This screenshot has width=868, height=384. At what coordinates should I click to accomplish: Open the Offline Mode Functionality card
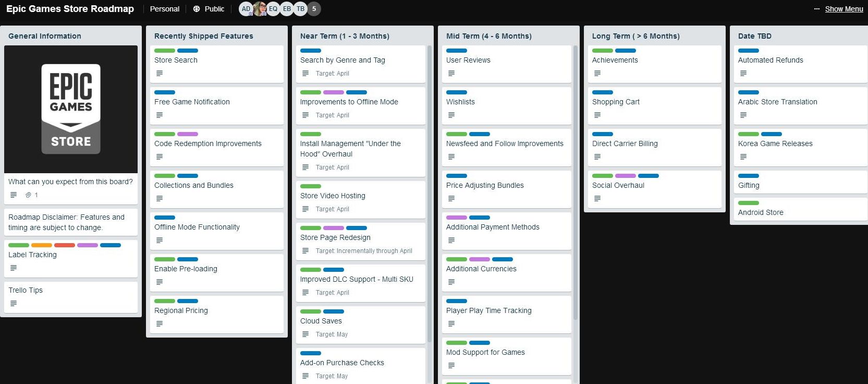[x=217, y=231]
